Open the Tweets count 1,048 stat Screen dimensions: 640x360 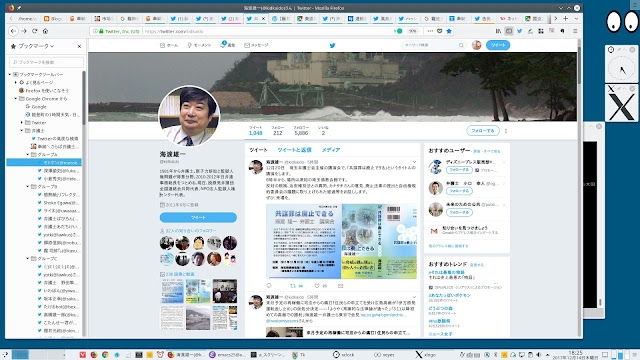(x=256, y=131)
